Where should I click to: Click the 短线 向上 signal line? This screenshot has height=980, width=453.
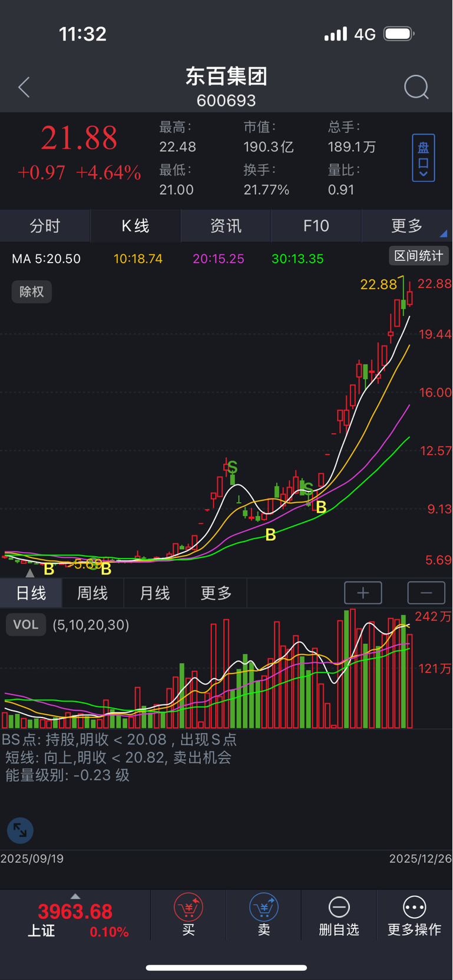coord(118,758)
